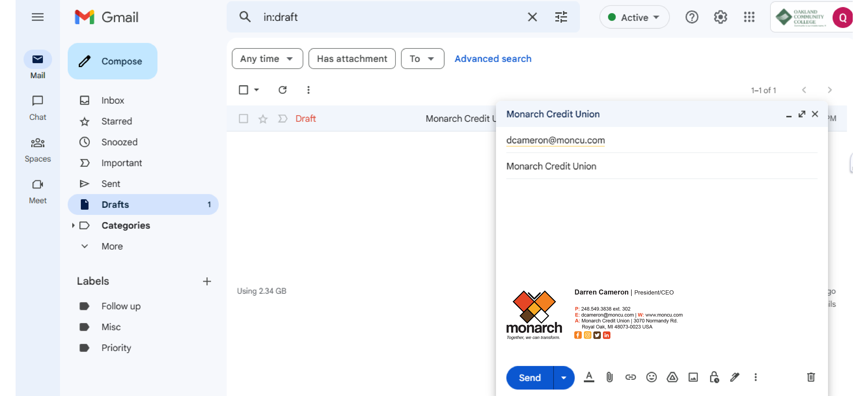The image size is (868, 396).
Task: Open the main menu hamburger icon
Action: tap(37, 17)
